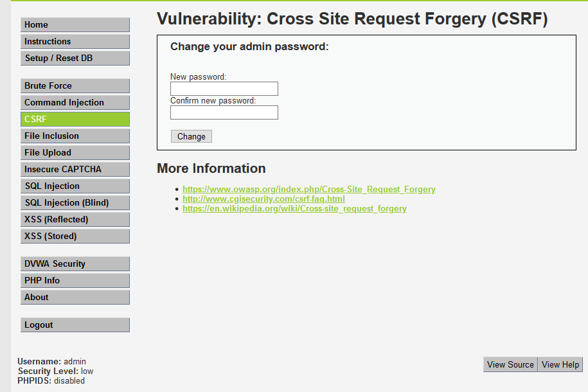The height and width of the screenshot is (392, 588).
Task: Follow the Wikipedia Cross-site request forgery link
Action: tap(294, 209)
